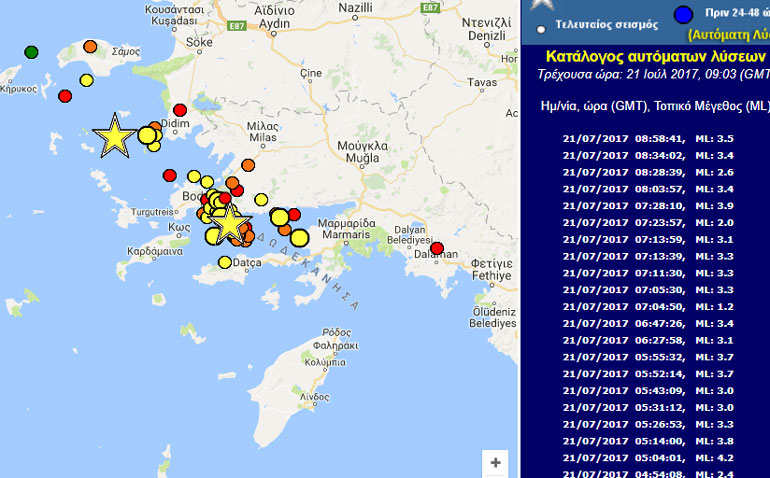Select earthquake entry 08:03:57 ML 3.4
Viewport: 770px width, 478px height.
[x=648, y=189]
